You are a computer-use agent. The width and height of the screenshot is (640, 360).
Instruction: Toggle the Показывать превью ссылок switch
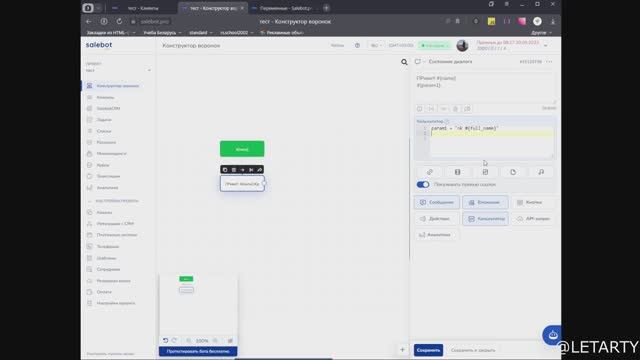click(x=423, y=184)
